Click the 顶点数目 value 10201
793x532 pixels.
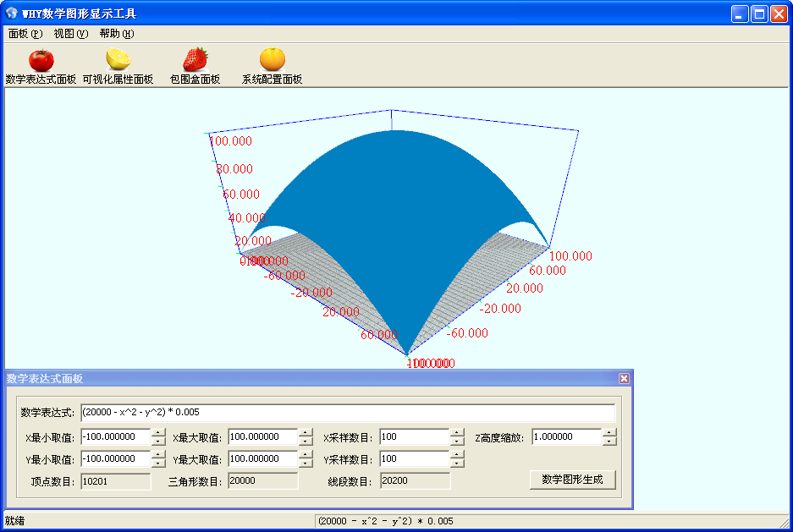point(116,481)
